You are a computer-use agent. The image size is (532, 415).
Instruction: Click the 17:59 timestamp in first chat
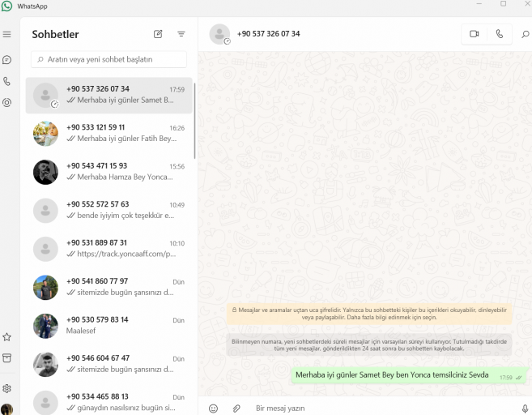point(177,90)
